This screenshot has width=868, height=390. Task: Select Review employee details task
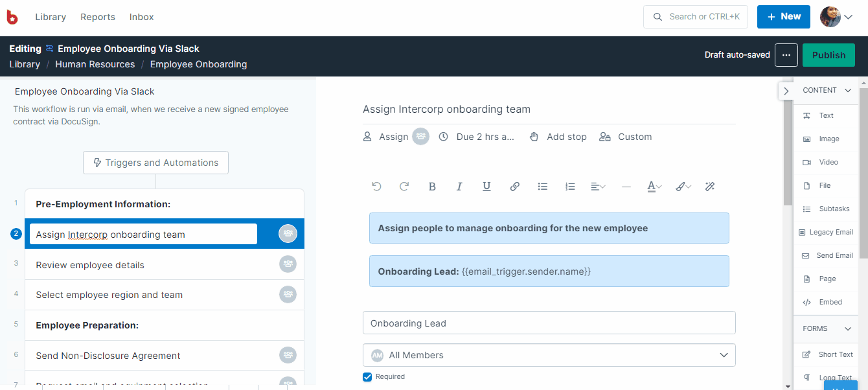[165, 264]
